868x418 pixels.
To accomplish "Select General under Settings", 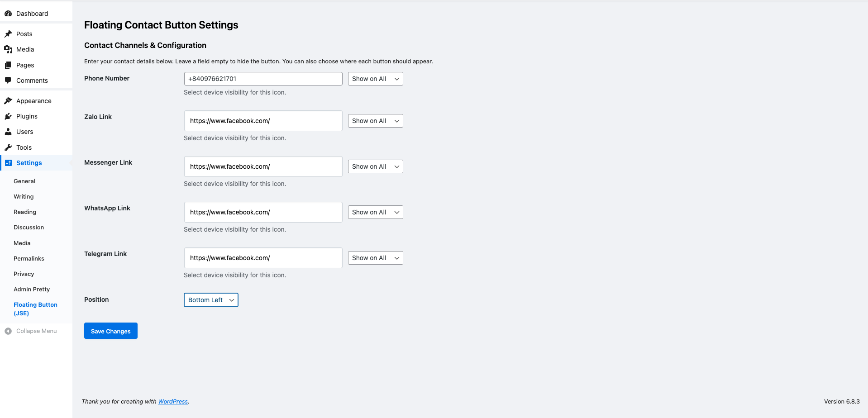I will tap(24, 181).
